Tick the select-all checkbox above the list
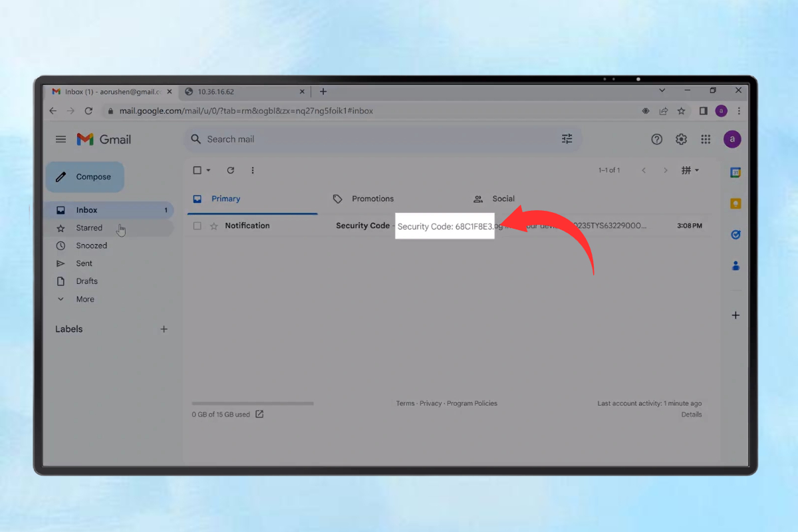Screen dimensions: 798x532 197,170
